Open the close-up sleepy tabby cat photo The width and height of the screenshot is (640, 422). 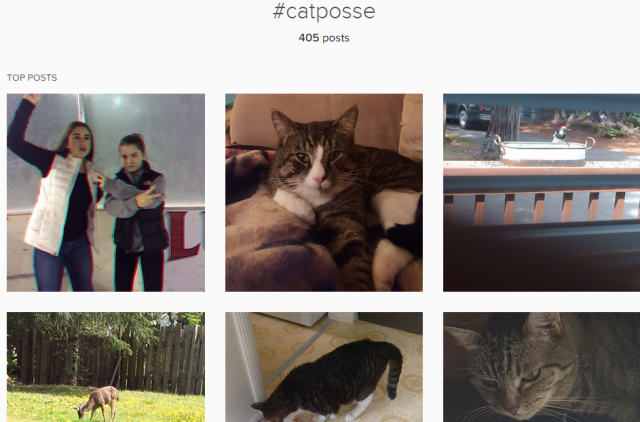pyautogui.click(x=542, y=367)
